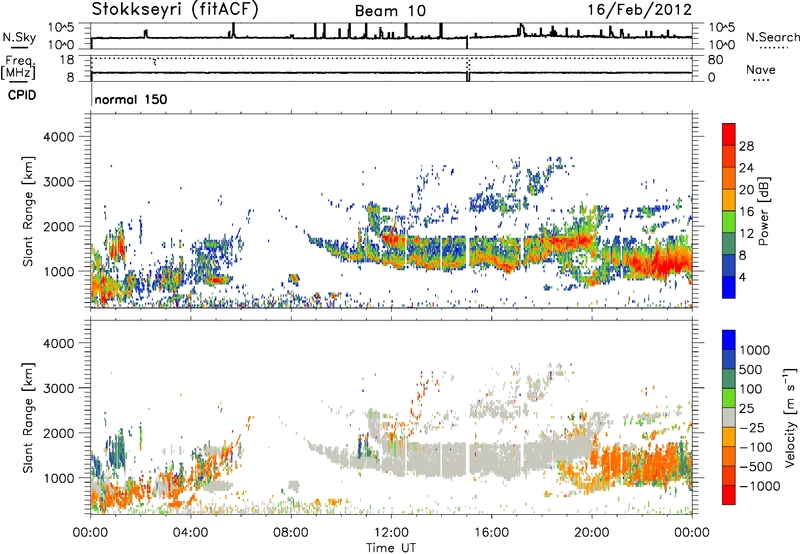Click the 24 label on power colorbar
800x554 pixels.
(746, 168)
